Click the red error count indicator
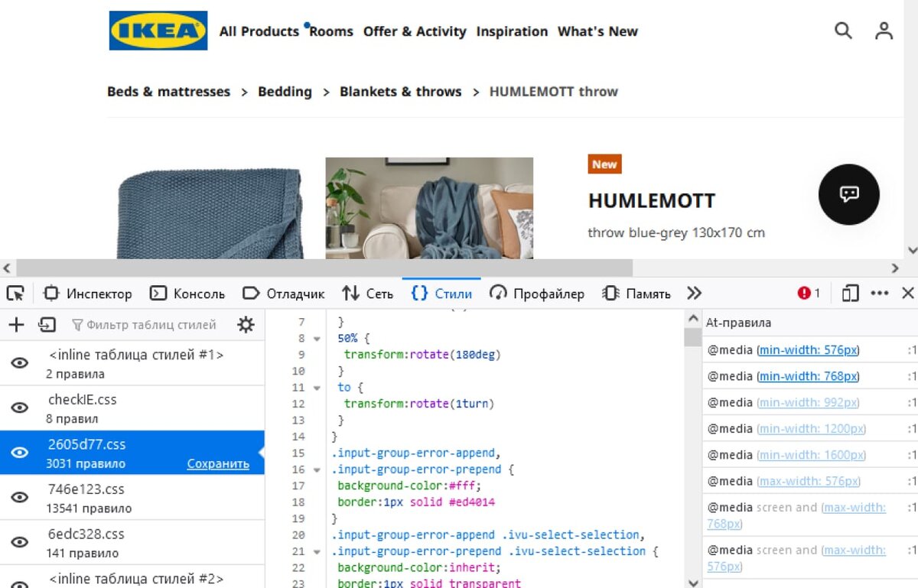This screenshot has width=918, height=588. (809, 294)
